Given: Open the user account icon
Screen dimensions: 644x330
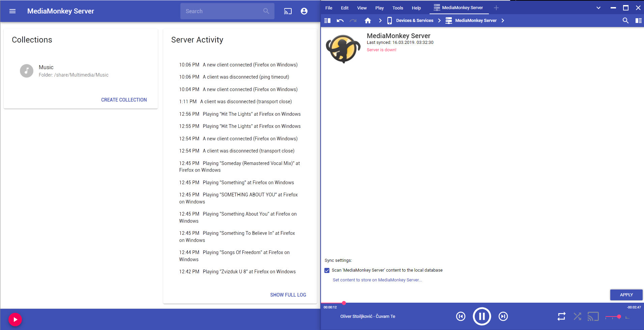Looking at the screenshot, I should pos(304,11).
